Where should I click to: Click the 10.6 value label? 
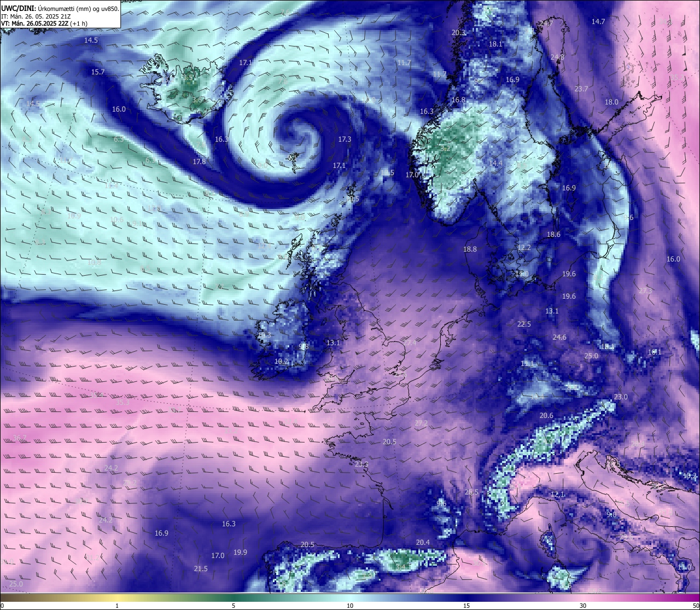pos(116,220)
